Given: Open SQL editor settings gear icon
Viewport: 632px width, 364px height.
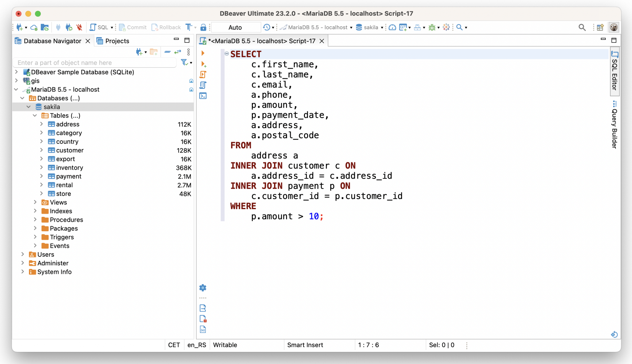Looking at the screenshot, I should pos(203,287).
